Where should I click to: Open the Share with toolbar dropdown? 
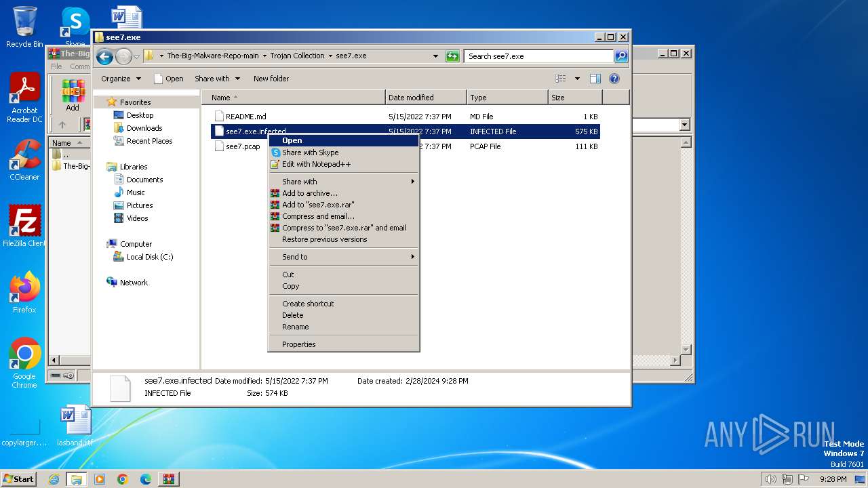click(x=217, y=79)
